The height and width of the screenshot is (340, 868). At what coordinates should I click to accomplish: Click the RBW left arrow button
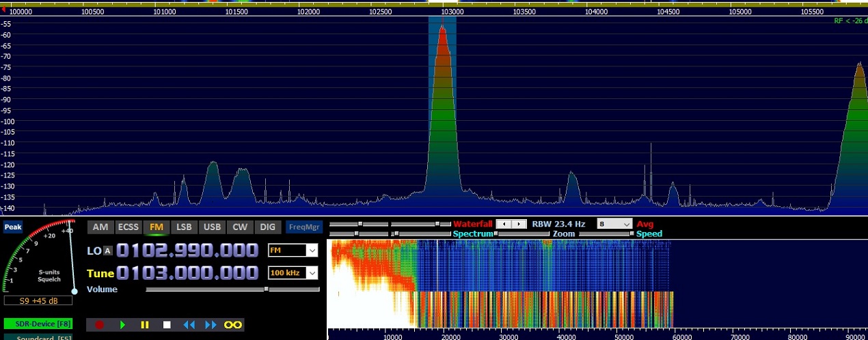click(x=504, y=224)
